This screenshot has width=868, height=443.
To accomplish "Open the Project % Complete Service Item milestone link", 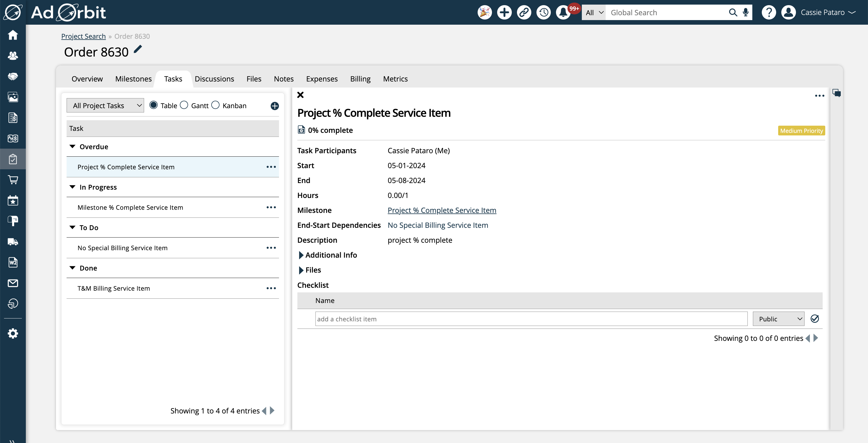I will point(442,210).
